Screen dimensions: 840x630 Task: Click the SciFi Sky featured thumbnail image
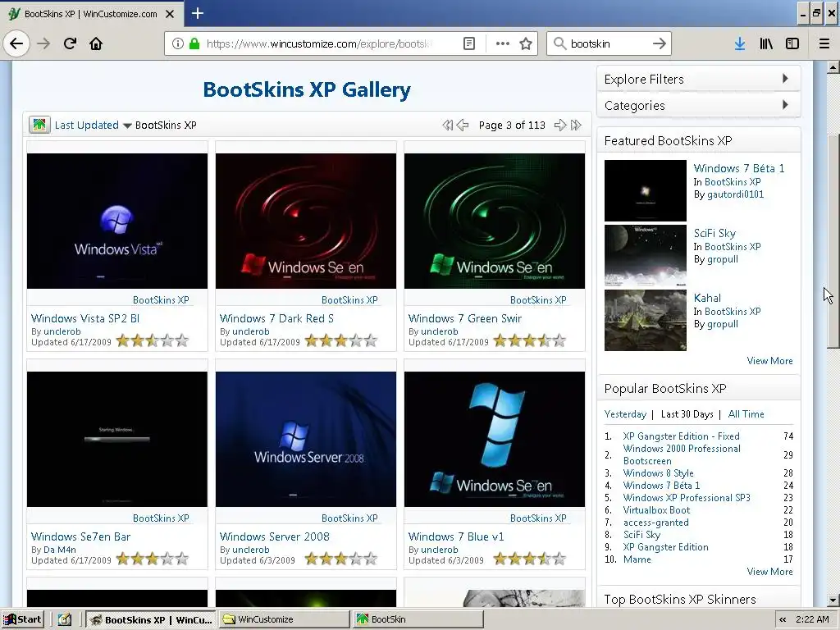[645, 256]
